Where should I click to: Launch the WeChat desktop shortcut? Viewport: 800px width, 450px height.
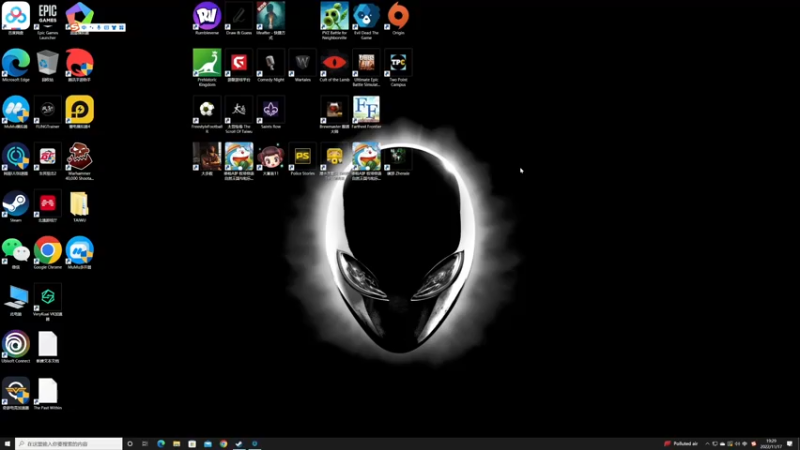point(16,253)
